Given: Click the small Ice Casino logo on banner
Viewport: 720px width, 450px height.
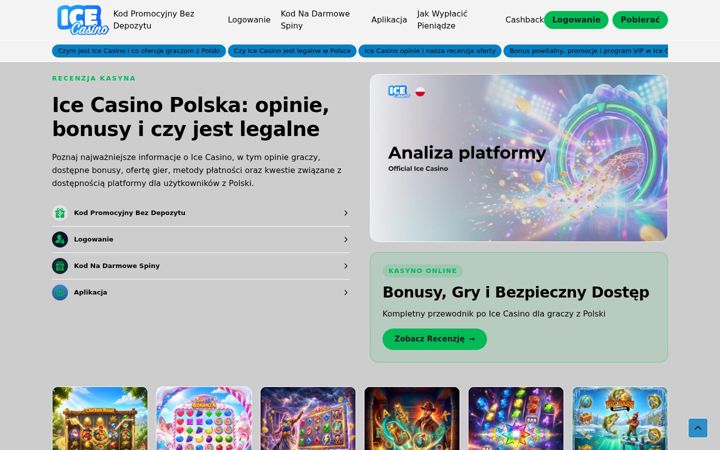Looking at the screenshot, I should click(398, 91).
